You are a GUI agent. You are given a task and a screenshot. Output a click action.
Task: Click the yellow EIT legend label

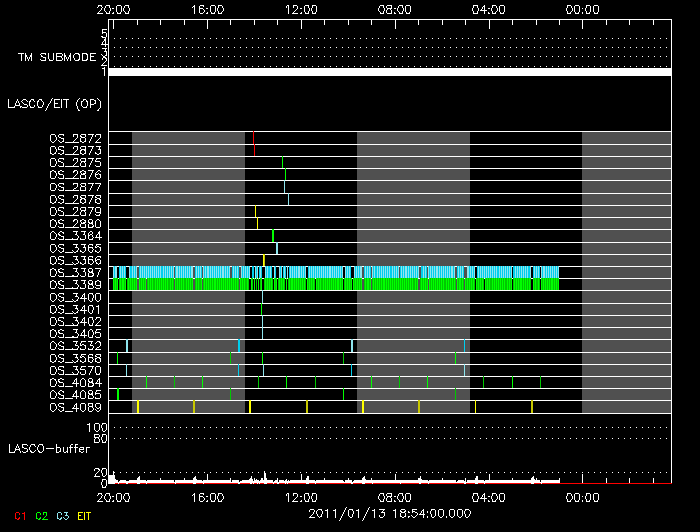pos(83,515)
